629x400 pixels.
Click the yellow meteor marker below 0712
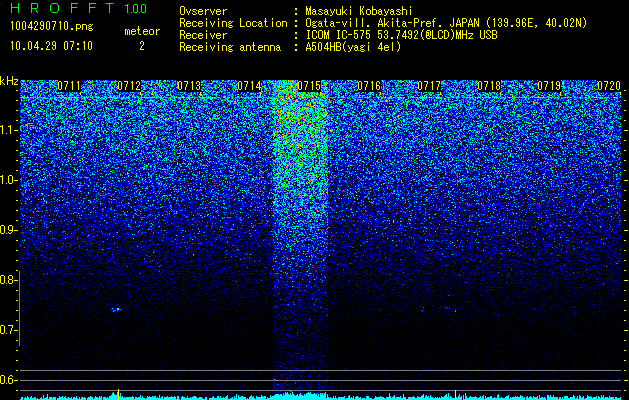(x=118, y=394)
